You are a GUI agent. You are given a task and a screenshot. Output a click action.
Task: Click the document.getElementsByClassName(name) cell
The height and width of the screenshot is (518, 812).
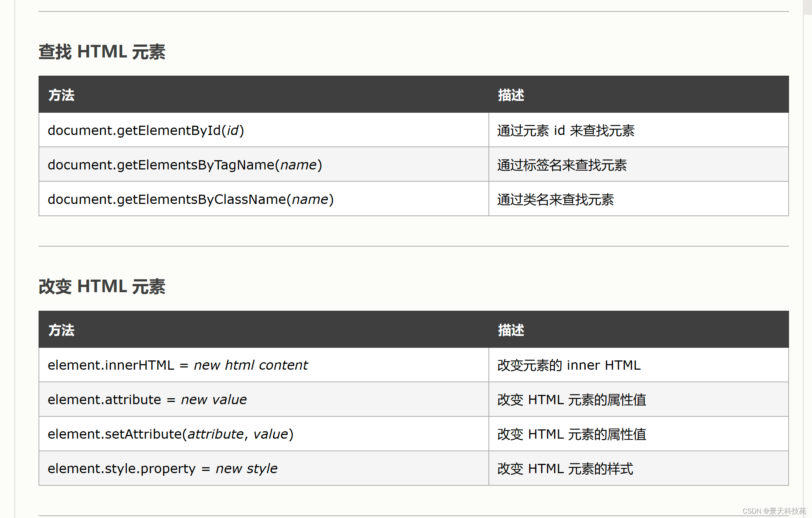tap(264, 199)
